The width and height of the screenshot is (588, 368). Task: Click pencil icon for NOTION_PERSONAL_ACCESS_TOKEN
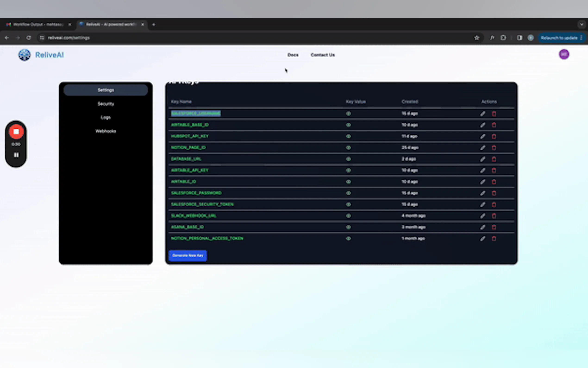482,238
